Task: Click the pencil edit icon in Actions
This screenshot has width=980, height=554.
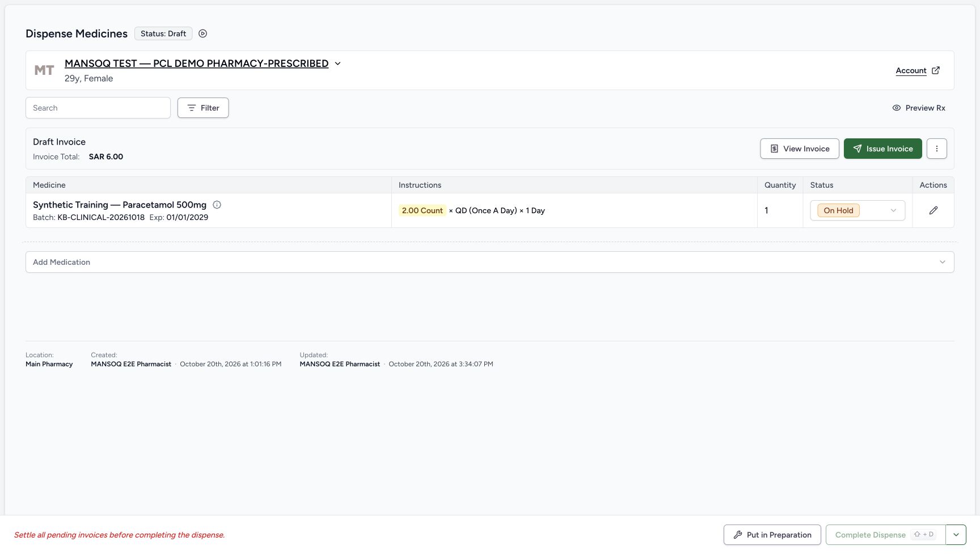Action: (933, 210)
